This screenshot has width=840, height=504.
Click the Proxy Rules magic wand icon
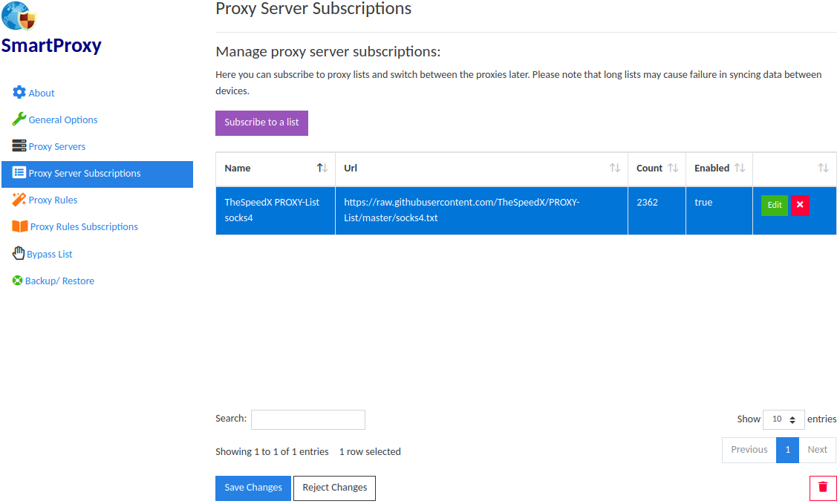(x=19, y=200)
